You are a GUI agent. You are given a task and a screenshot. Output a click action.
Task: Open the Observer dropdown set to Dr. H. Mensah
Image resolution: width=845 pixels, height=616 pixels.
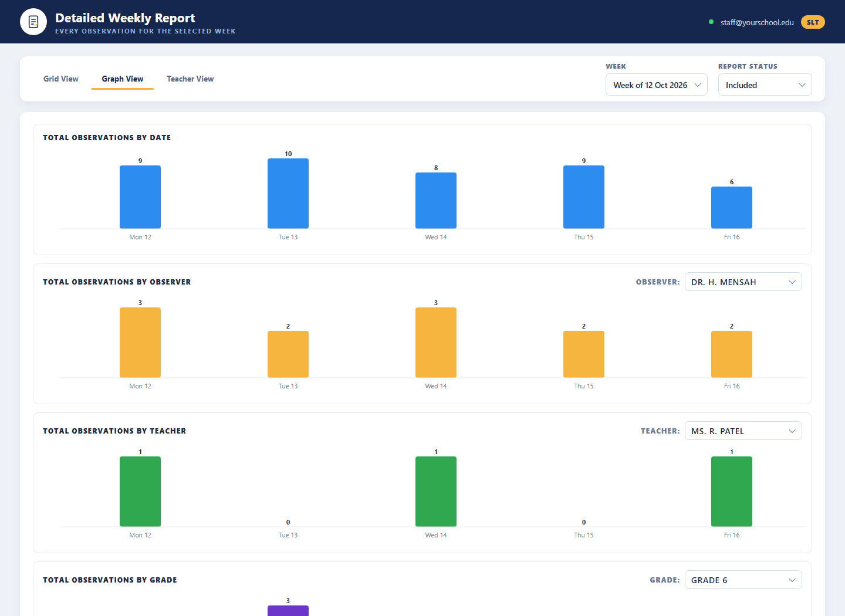[743, 282]
